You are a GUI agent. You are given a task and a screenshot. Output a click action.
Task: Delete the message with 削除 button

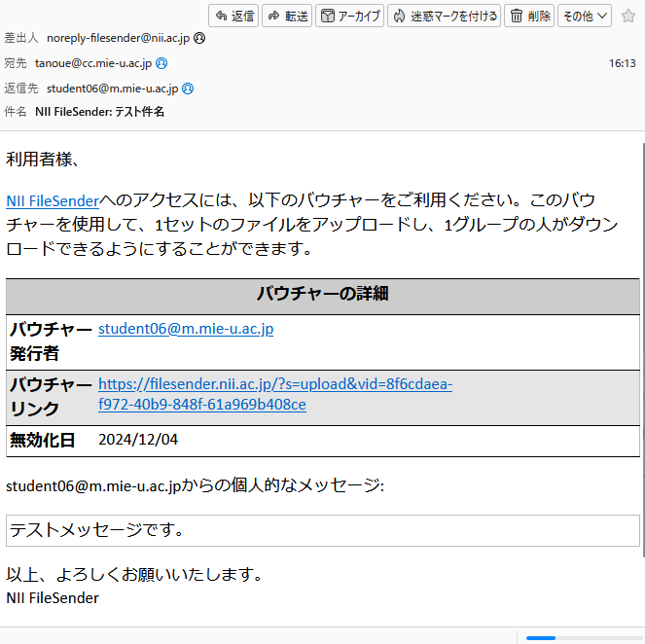(x=529, y=16)
